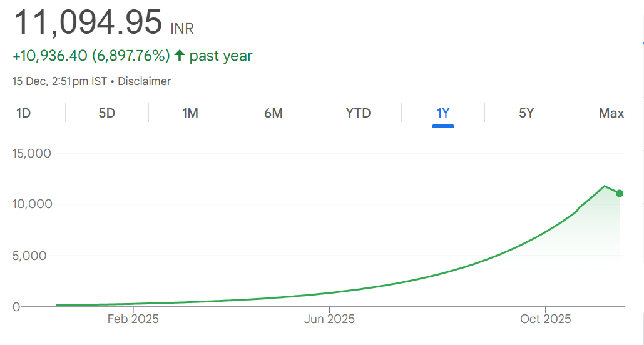Click the 11,094.95 price value
The width and height of the screenshot is (644, 345).
pos(88,22)
